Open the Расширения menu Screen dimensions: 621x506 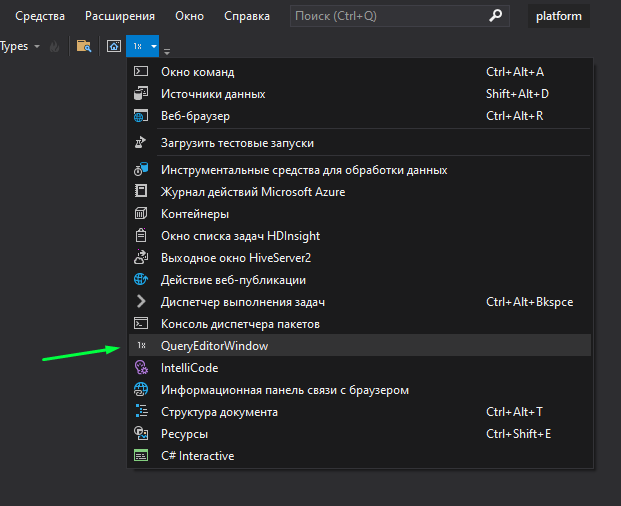click(120, 16)
